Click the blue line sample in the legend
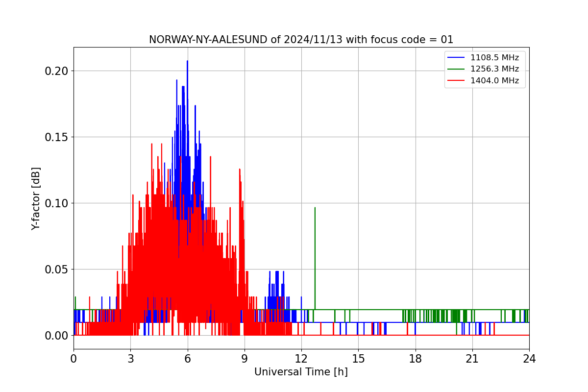The width and height of the screenshot is (588, 392). pos(456,57)
